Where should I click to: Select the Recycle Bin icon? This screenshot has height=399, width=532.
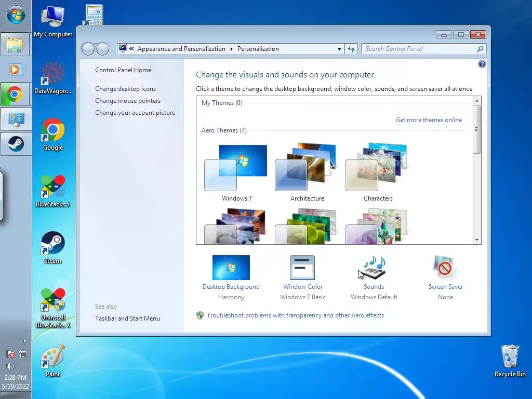coord(510,361)
